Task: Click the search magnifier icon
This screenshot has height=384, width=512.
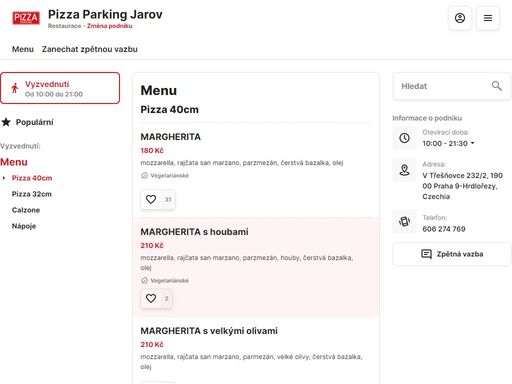Action: point(496,86)
